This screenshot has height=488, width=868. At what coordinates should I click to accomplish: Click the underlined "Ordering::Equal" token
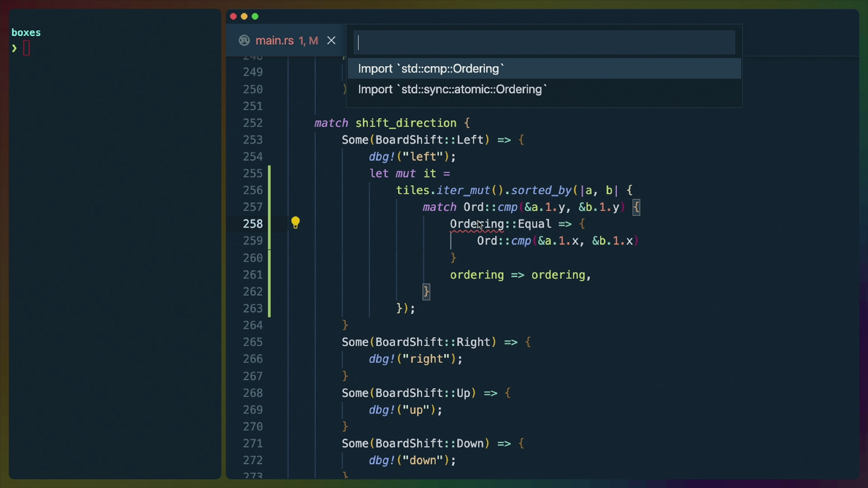coord(500,224)
